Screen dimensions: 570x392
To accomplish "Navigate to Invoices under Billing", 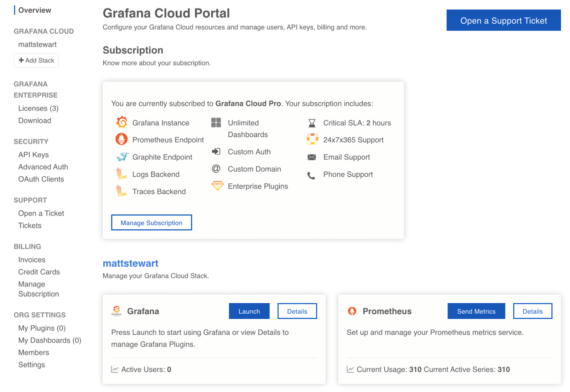I will pos(32,260).
